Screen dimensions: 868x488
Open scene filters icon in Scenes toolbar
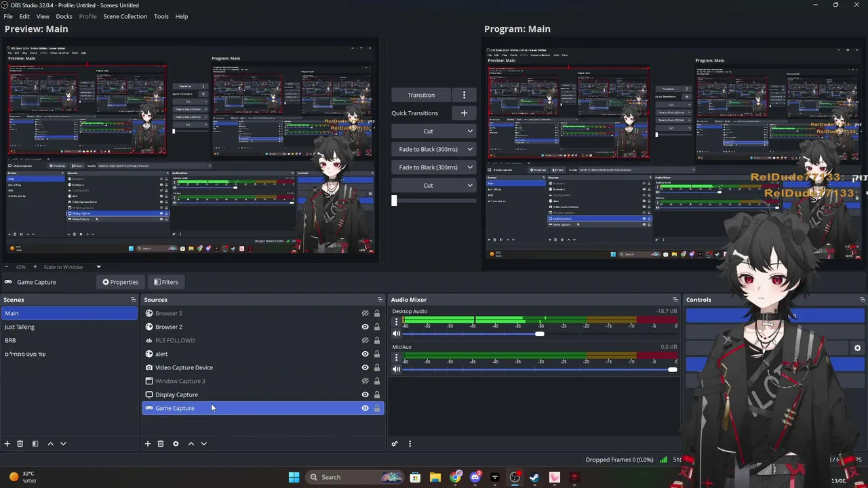tap(35, 444)
